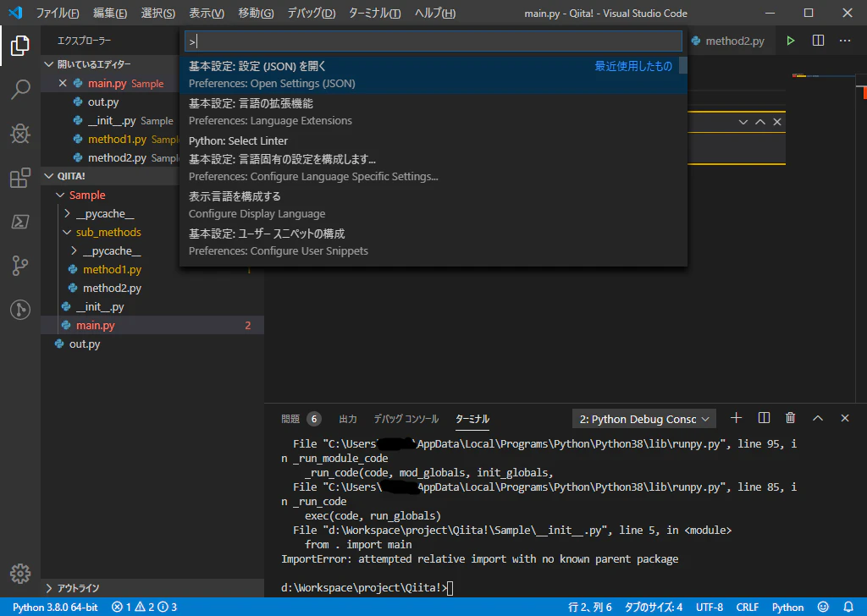Open the ファイル(F) menu
This screenshot has width=867, height=616.
pos(58,13)
